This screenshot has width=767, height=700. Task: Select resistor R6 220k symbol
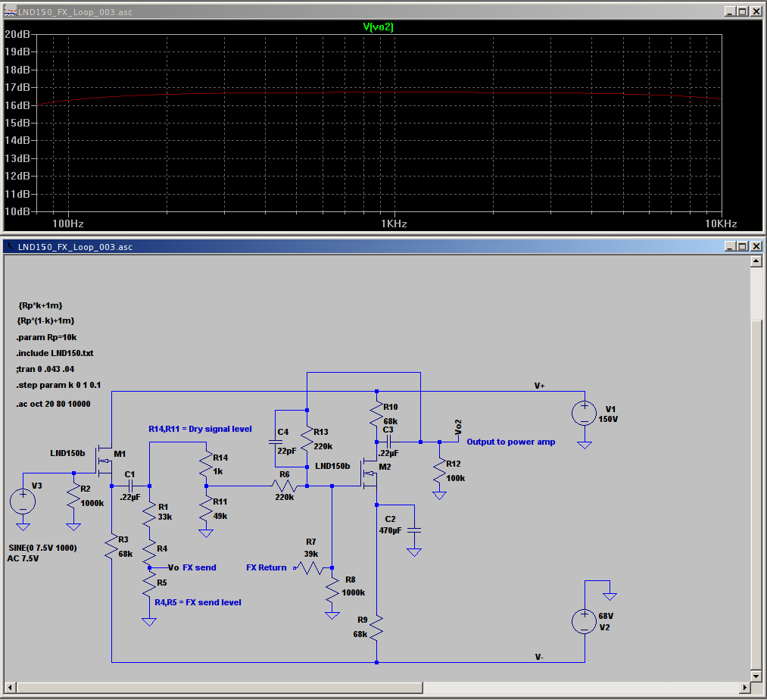point(284,486)
